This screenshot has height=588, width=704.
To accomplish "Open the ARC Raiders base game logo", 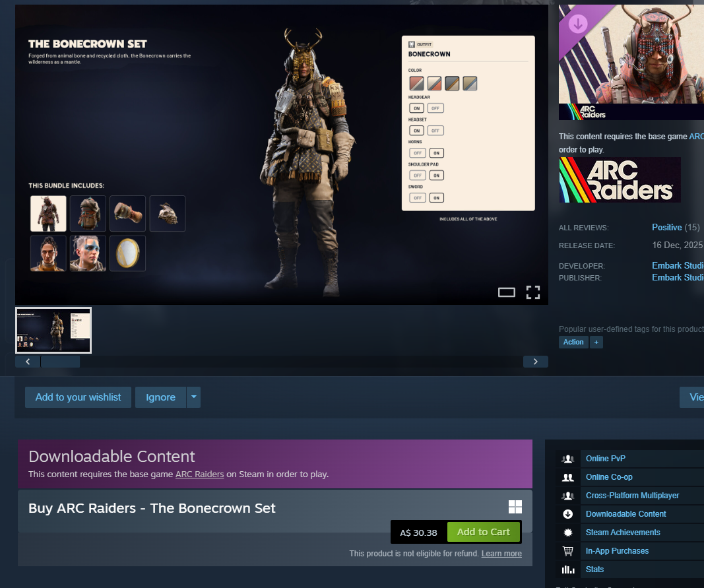I will (620, 180).
